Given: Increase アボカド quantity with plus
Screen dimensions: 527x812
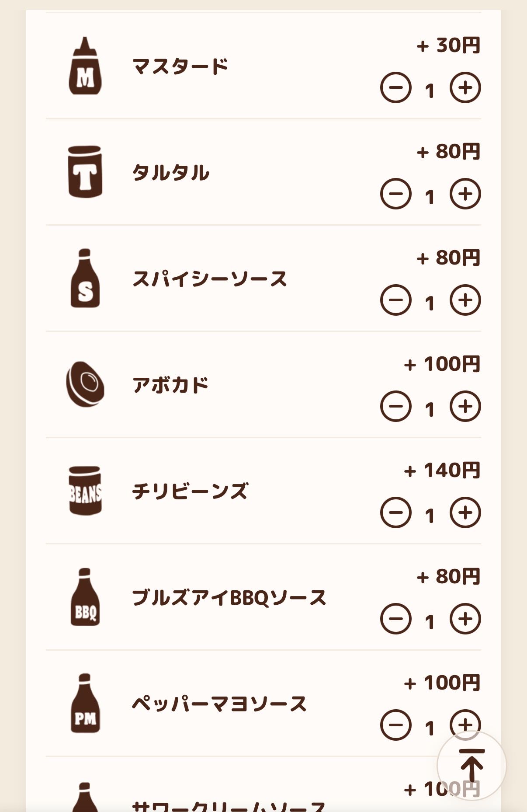Looking at the screenshot, I should coord(465,407).
